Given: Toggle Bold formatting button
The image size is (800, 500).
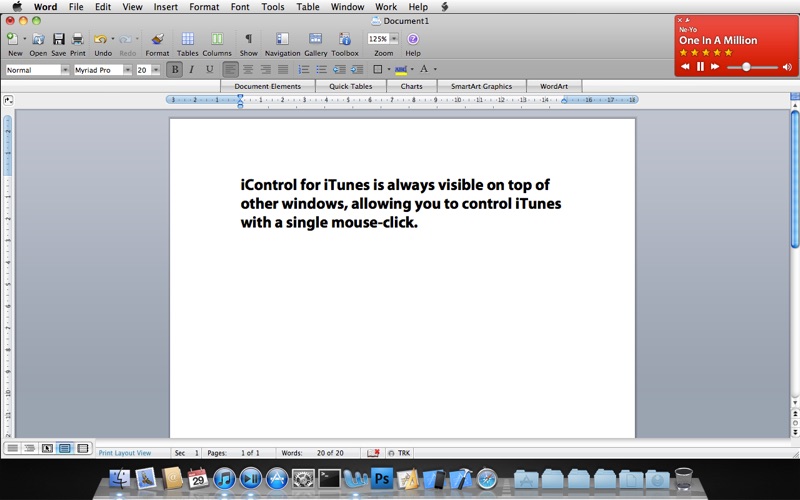Looking at the screenshot, I should pyautogui.click(x=175, y=70).
